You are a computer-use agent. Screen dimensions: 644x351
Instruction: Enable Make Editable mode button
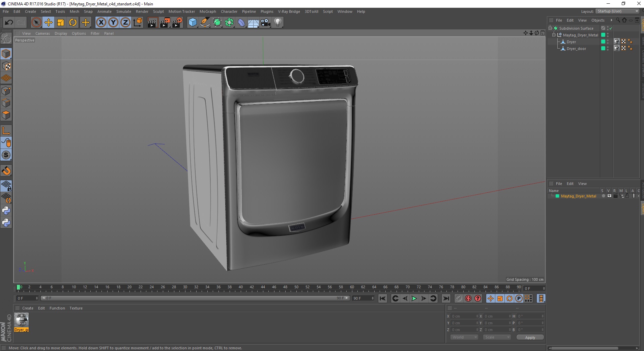pos(6,39)
